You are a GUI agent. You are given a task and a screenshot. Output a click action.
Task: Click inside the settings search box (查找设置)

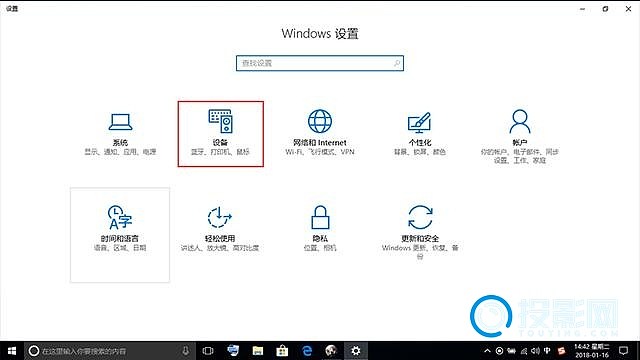pyautogui.click(x=320, y=63)
